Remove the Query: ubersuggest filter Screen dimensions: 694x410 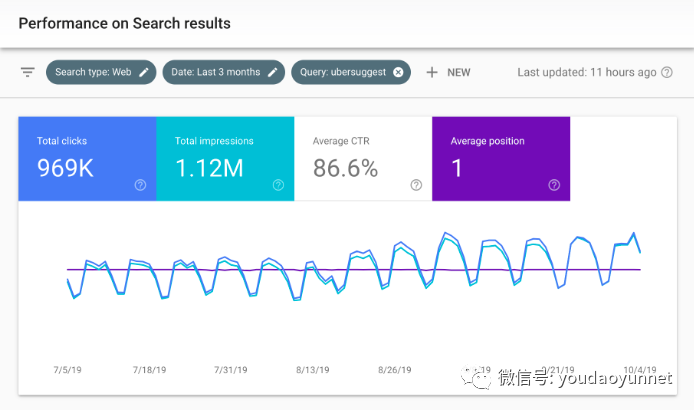coord(398,72)
